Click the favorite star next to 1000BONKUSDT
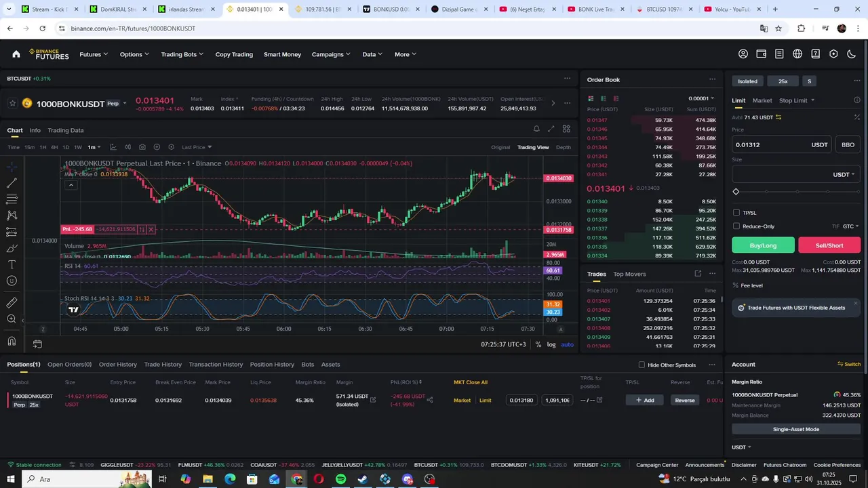This screenshot has width=868, height=488. [12, 104]
